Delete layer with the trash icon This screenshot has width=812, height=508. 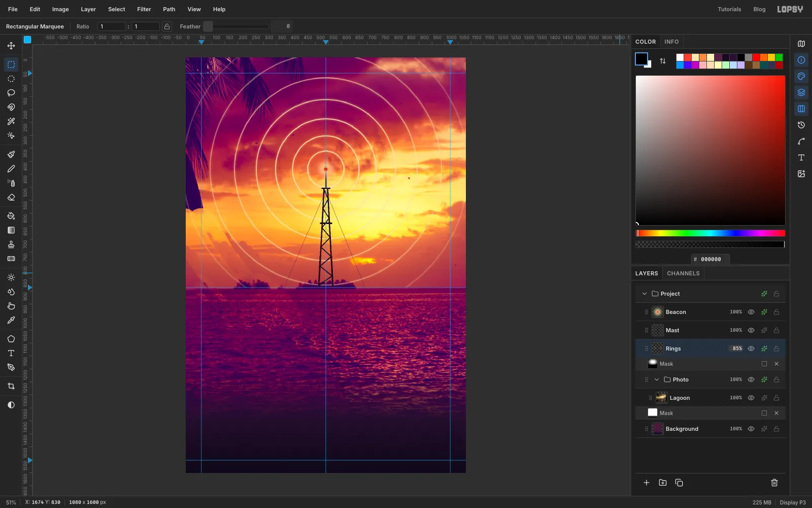coord(774,483)
